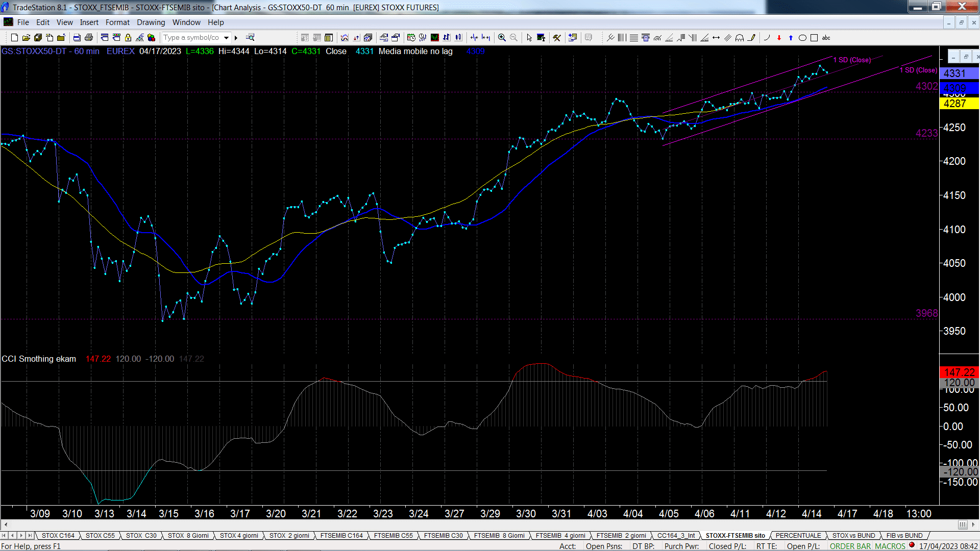
Task: Click the horizontal scrollbar right arrow
Action: point(974,524)
